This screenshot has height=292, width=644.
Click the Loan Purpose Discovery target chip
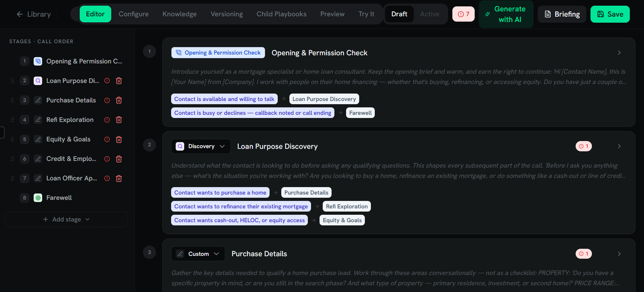pyautogui.click(x=324, y=99)
